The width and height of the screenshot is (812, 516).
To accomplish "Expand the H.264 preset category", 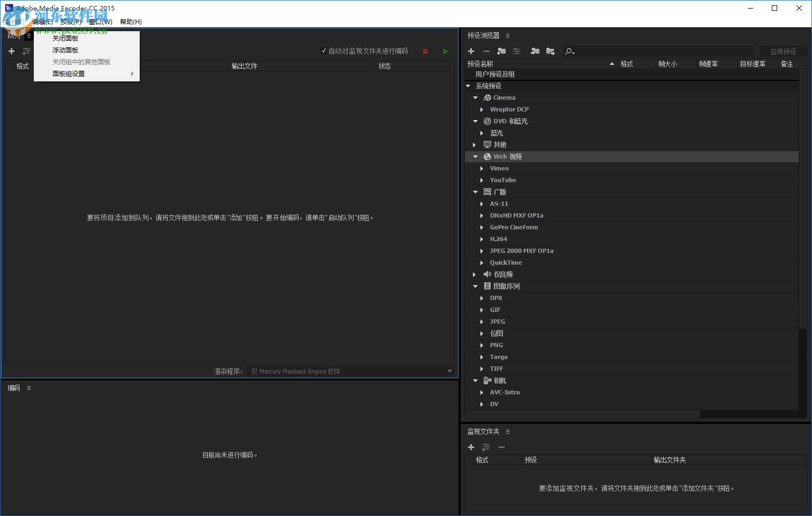I will (482, 239).
